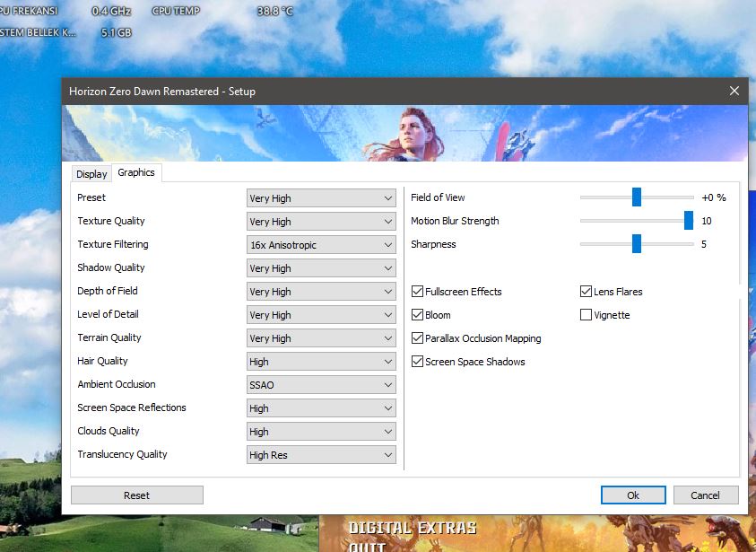Click the Aloy banner image
Viewport: 756px width, 552px height.
point(404,133)
